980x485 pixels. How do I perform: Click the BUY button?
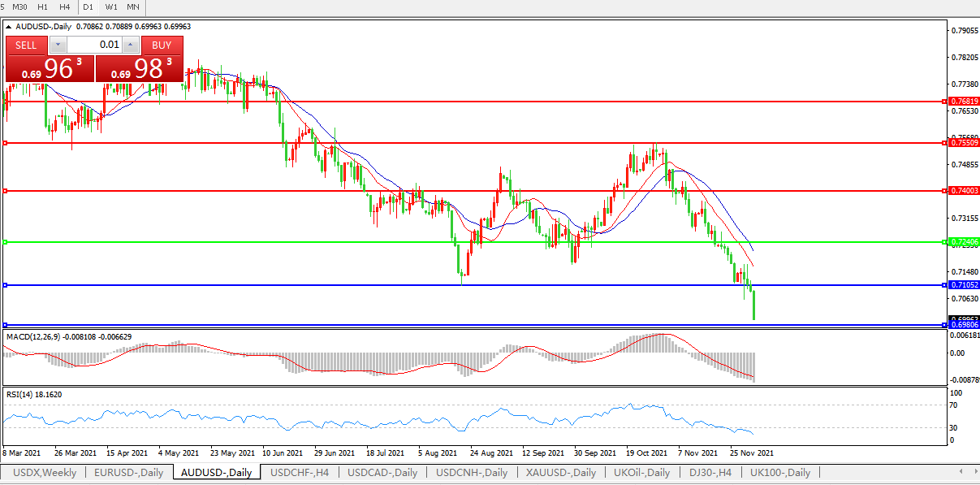pyautogui.click(x=162, y=45)
